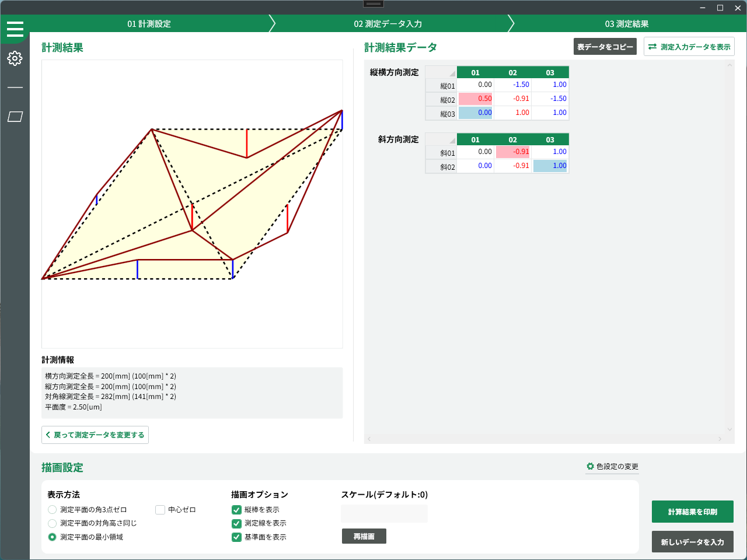This screenshot has width=747, height=560.
Task: Switch to 02 測定データ入力 step tab
Action: click(x=388, y=24)
